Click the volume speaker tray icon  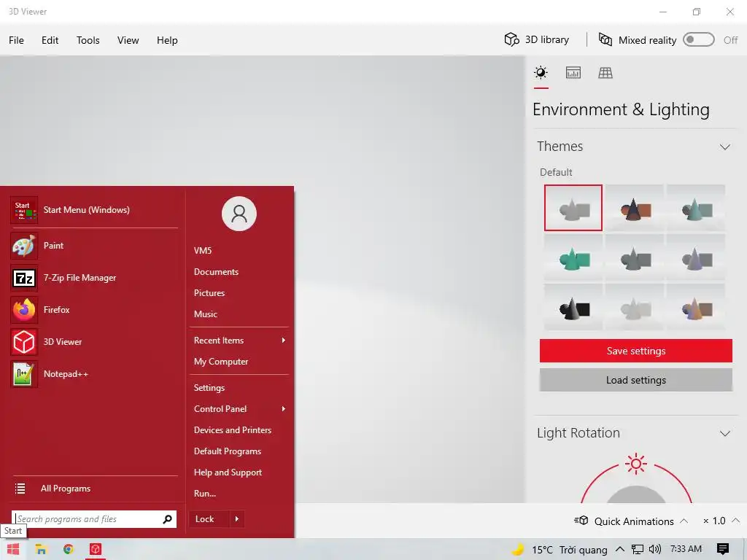tap(655, 550)
